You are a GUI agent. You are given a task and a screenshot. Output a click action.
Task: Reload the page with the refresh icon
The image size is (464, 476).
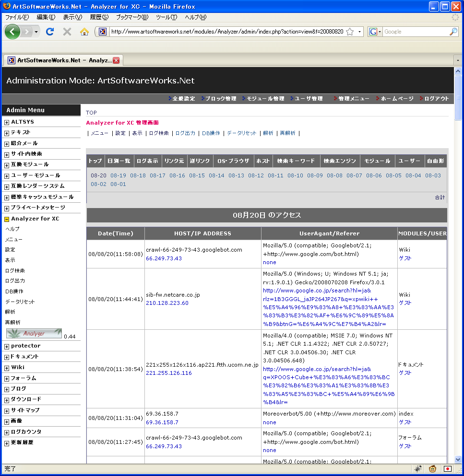coord(49,32)
